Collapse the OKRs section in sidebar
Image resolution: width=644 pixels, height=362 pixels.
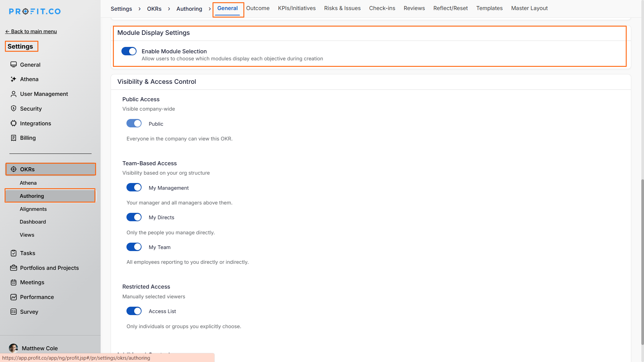[x=50, y=169]
